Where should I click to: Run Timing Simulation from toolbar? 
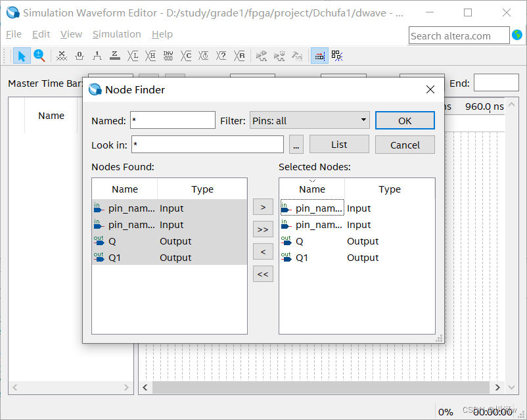tap(279, 56)
